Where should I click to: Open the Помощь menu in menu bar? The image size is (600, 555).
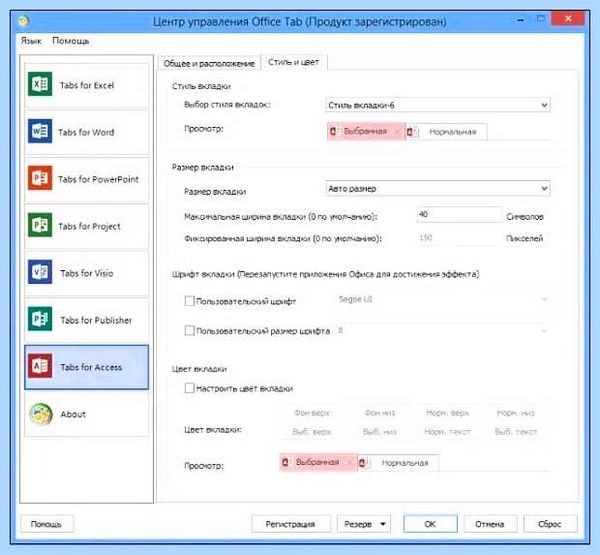[70, 41]
